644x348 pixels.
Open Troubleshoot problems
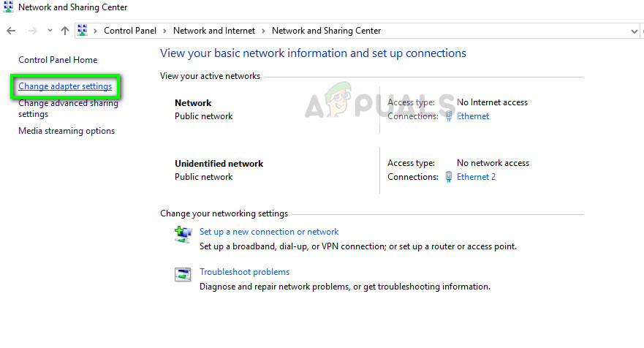click(x=244, y=272)
